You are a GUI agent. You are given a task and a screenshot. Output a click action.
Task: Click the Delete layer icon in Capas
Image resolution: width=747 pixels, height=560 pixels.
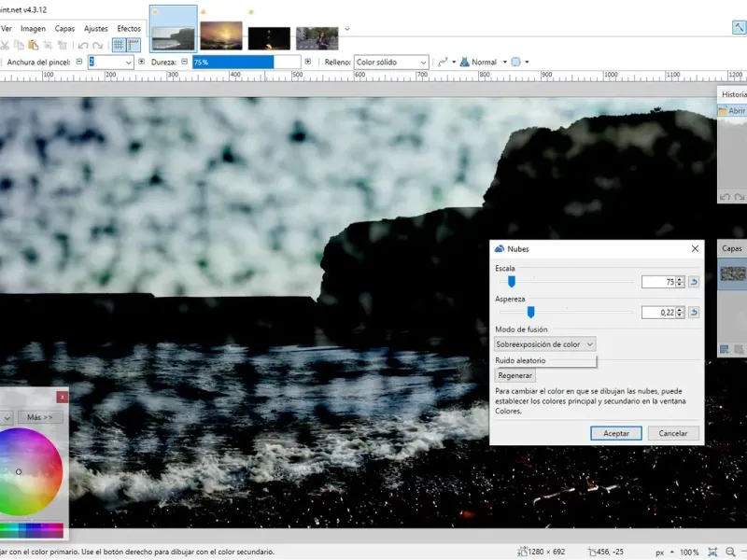(x=739, y=349)
